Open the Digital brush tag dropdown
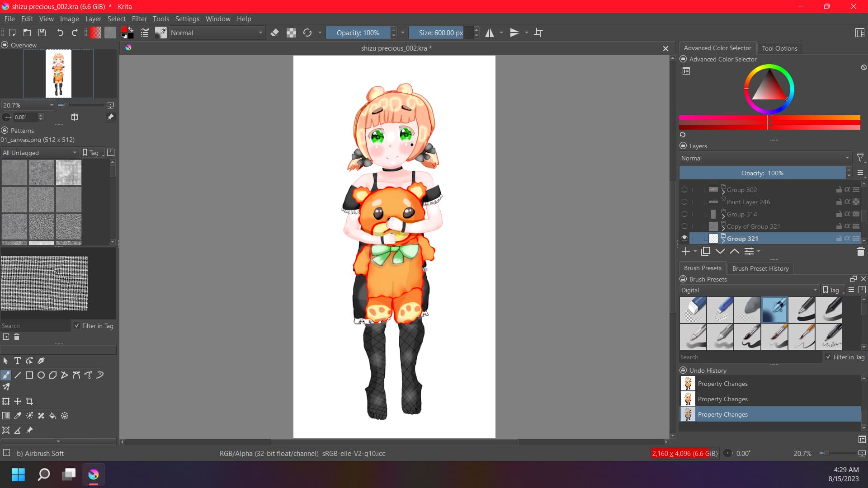Image resolution: width=868 pixels, height=488 pixels. pyautogui.click(x=749, y=290)
